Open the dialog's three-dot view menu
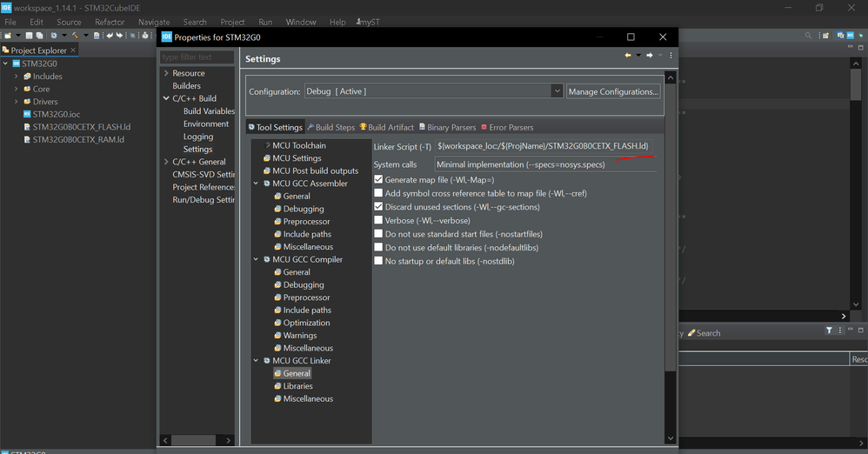Image resolution: width=868 pixels, height=454 pixels. pyautogui.click(x=671, y=56)
